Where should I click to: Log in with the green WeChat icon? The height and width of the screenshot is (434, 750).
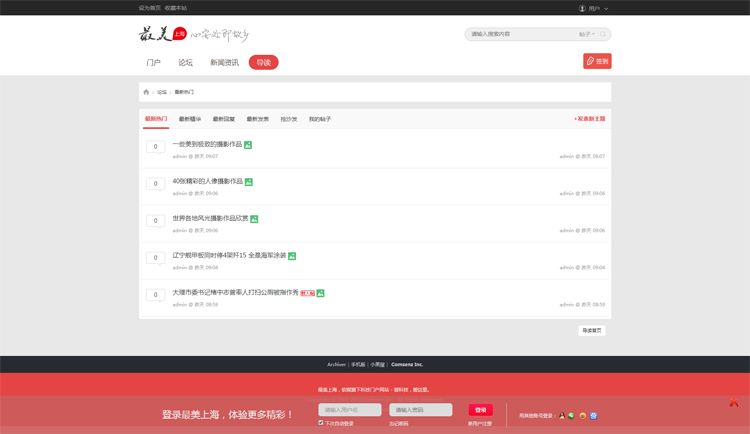[571, 415]
